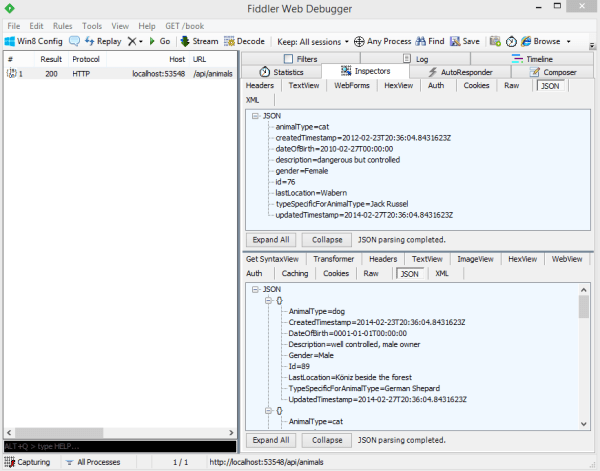Enable the Filters checkbox tab
600x471 pixels.
tap(288, 59)
